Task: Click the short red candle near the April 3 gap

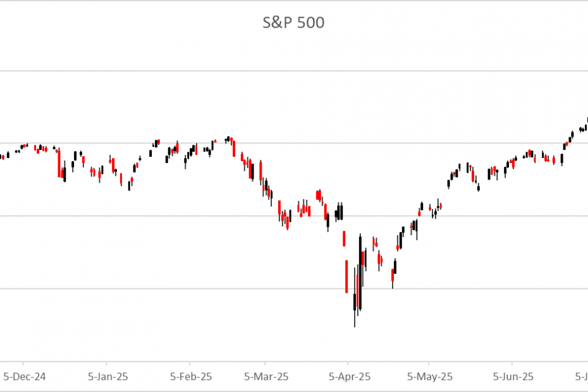Action: [344, 238]
